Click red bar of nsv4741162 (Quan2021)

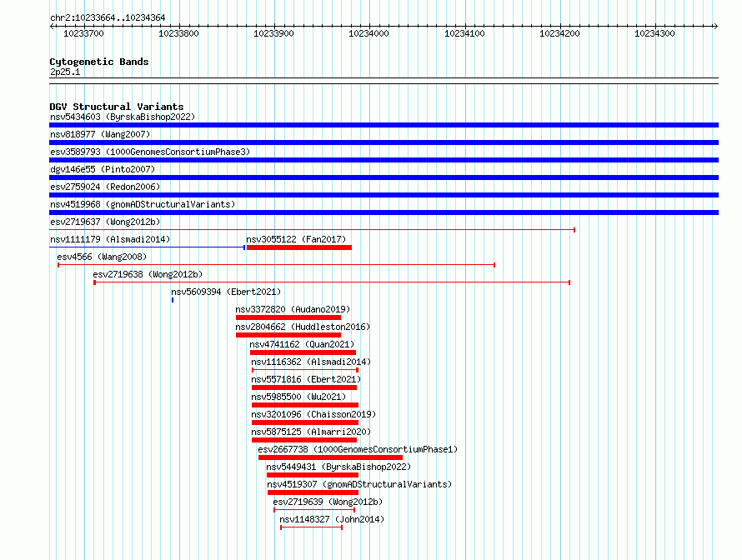pyautogui.click(x=303, y=352)
